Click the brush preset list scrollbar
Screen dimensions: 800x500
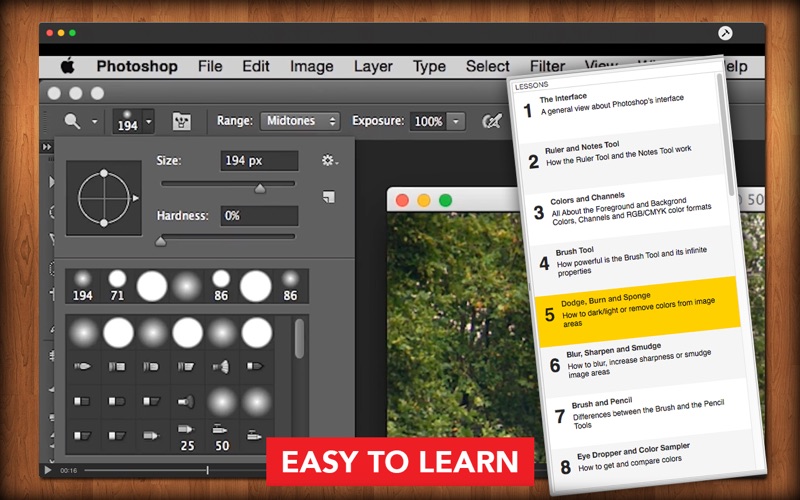click(299, 339)
